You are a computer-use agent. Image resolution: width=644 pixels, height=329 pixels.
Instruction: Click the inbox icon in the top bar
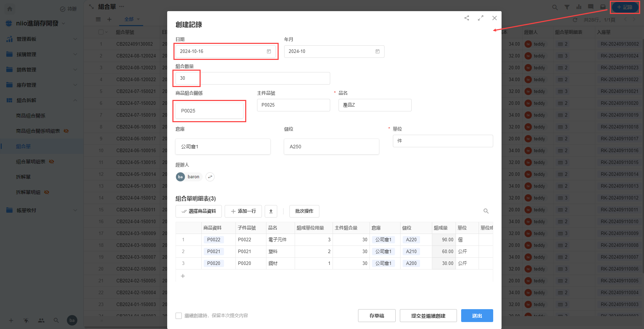tap(603, 7)
